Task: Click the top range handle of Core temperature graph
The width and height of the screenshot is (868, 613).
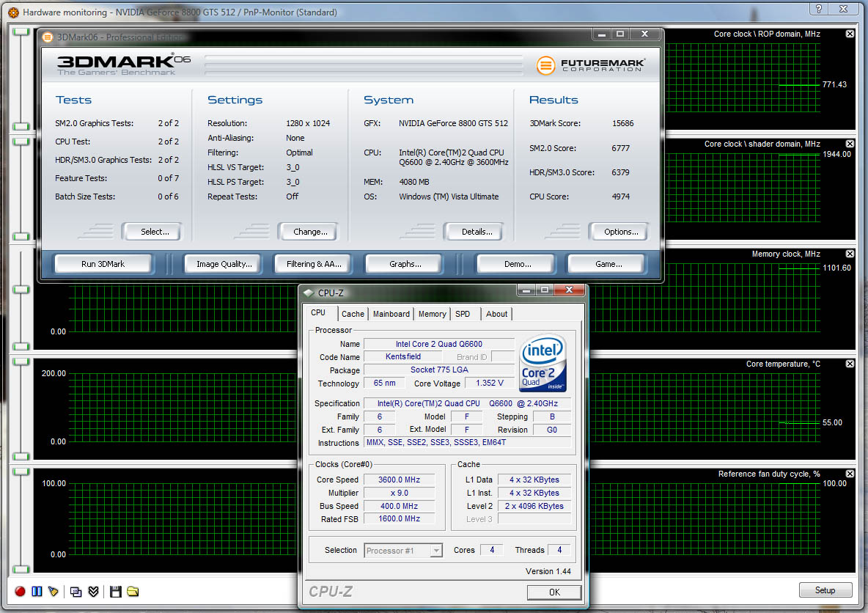Action: tap(21, 361)
